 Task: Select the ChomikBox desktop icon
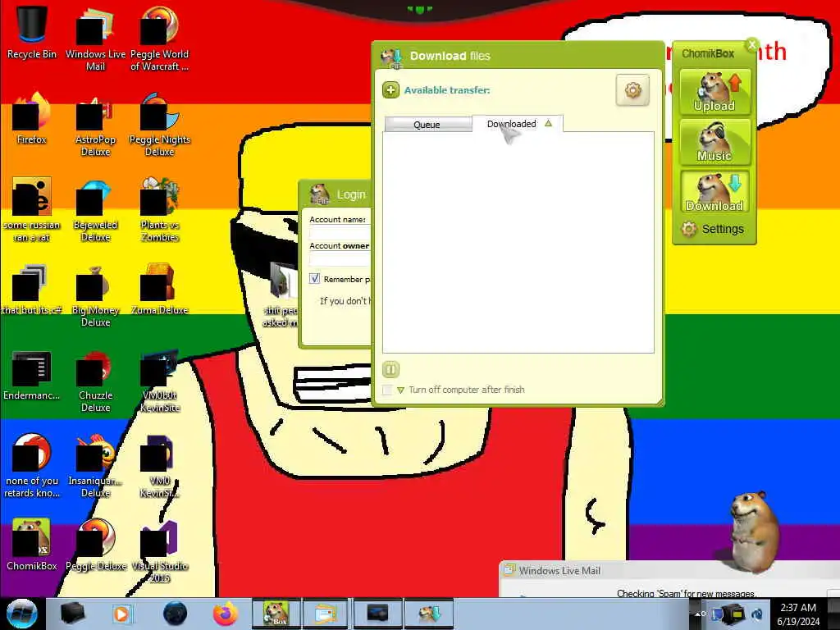tap(32, 545)
